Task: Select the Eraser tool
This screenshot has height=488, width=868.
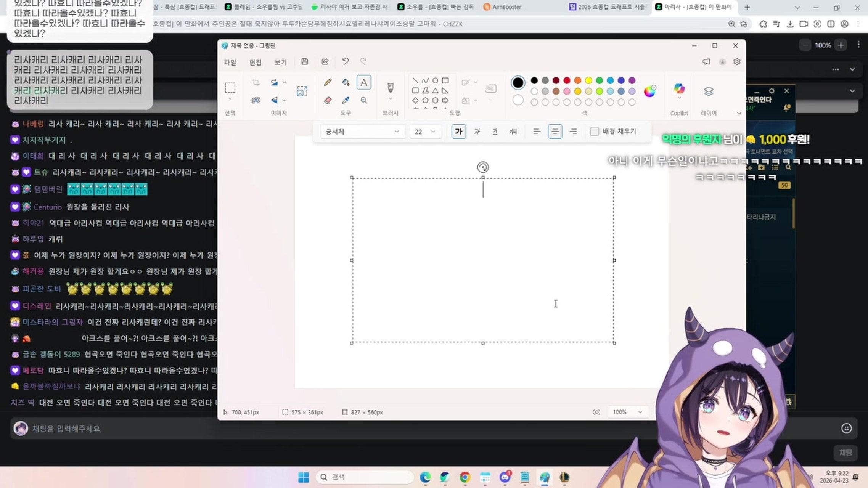Action: click(328, 100)
